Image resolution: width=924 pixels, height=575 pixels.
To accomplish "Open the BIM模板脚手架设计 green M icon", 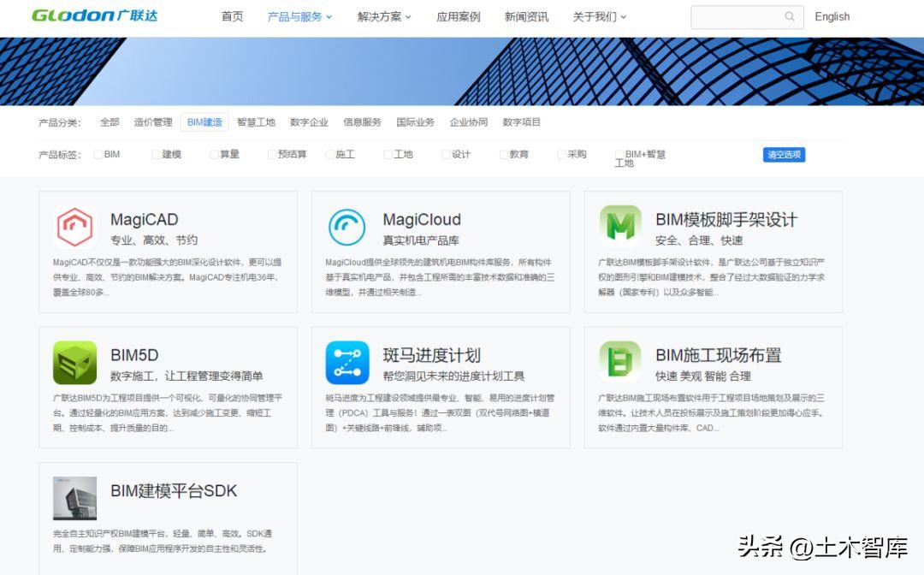I will pyautogui.click(x=619, y=227).
